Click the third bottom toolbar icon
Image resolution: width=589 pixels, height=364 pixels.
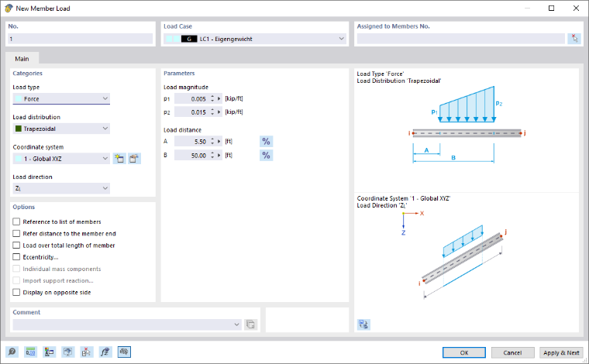point(49,352)
